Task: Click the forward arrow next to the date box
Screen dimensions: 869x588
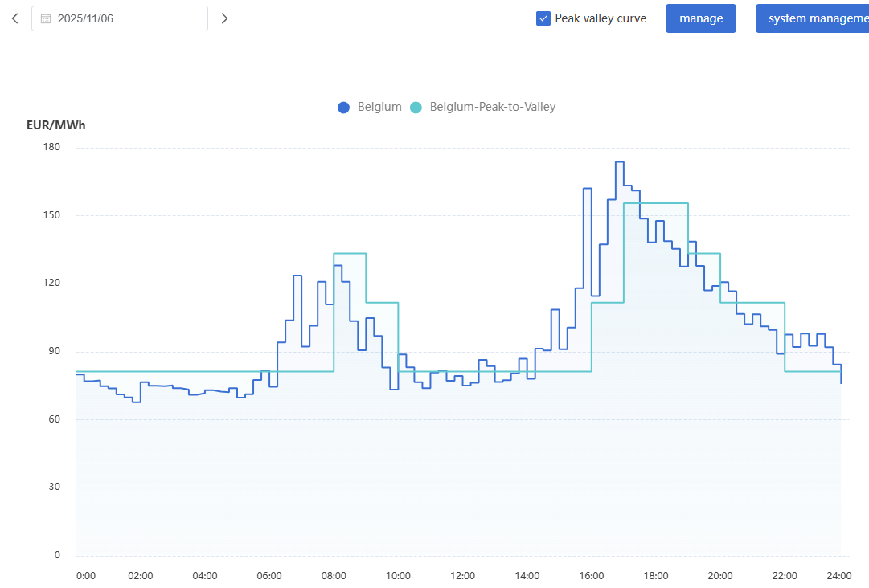Action: pyautogui.click(x=224, y=18)
